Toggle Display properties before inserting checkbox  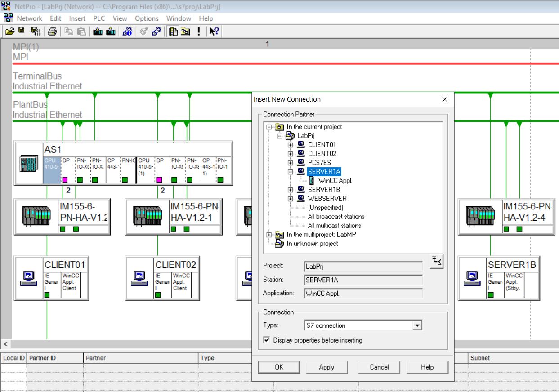pos(267,340)
